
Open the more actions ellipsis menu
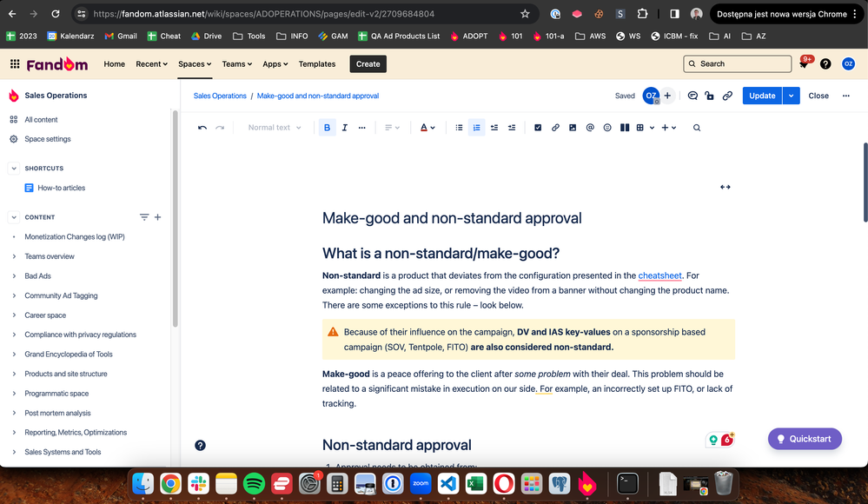846,96
